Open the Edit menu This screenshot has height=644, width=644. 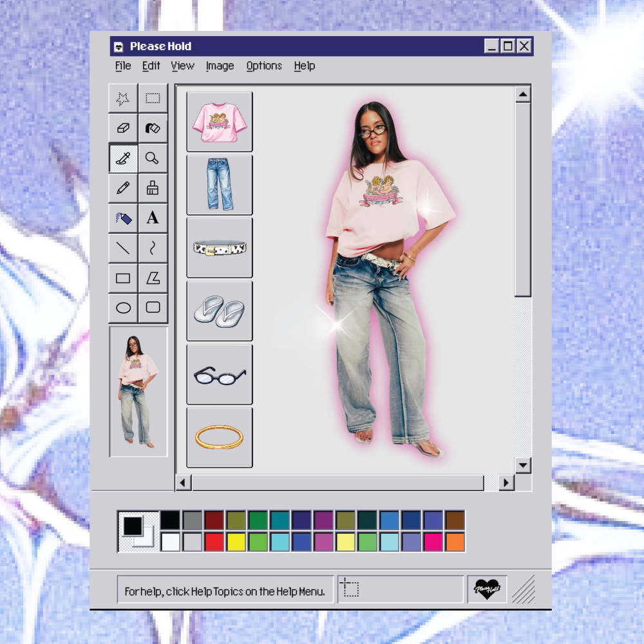pyautogui.click(x=151, y=66)
